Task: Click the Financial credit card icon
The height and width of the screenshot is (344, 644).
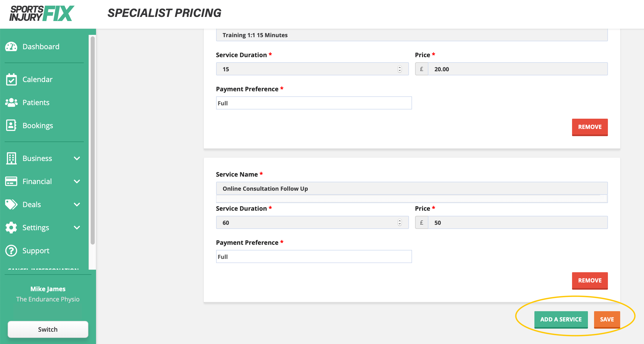Action: (11, 181)
